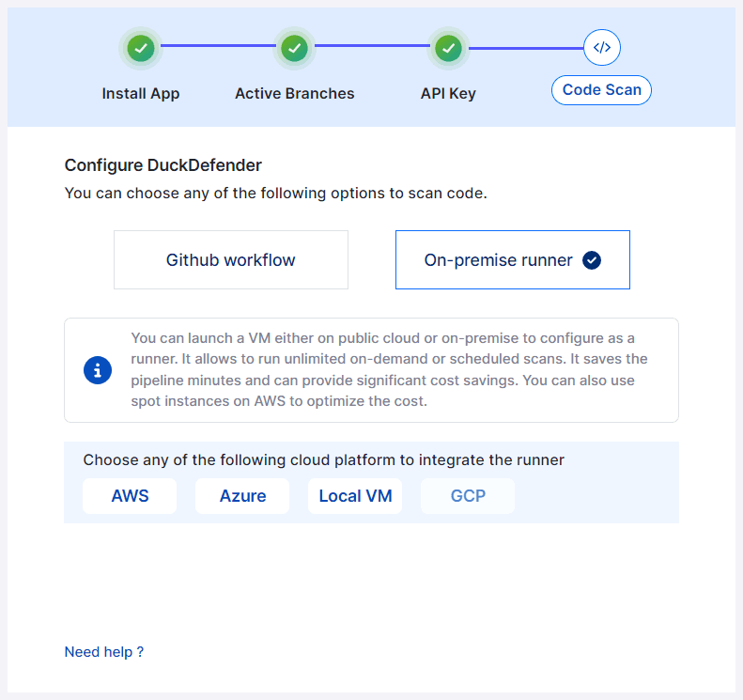This screenshot has height=700, width=743.
Task: Click the Code Scan step pill
Action: (602, 90)
